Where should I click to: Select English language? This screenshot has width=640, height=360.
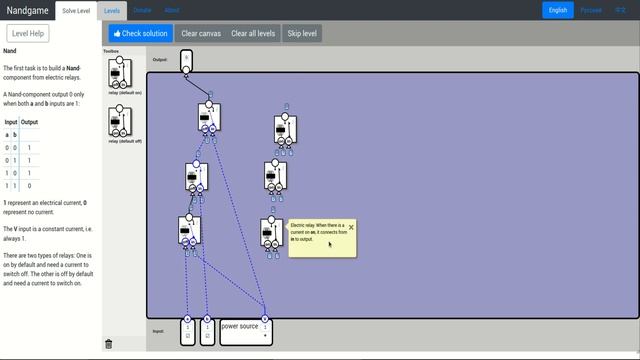[558, 10]
